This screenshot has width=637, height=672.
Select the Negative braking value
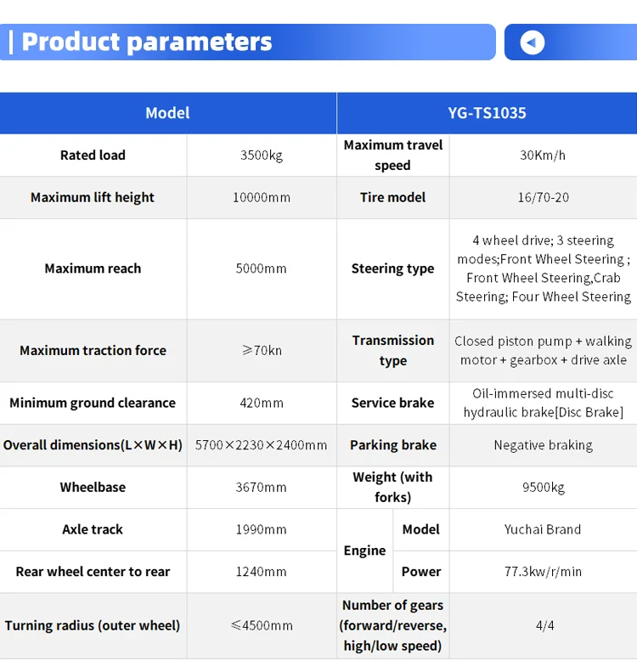point(544,445)
